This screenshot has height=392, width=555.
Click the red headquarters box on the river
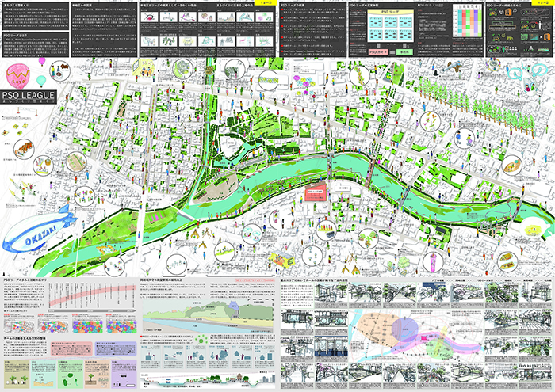pyautogui.click(x=315, y=194)
